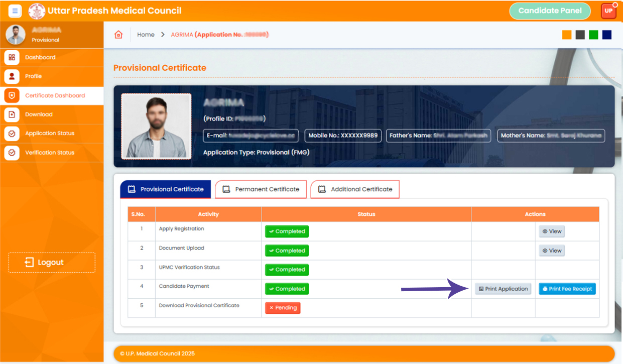Select the Provisional Certificate tab
This screenshot has width=623, height=364.
pyautogui.click(x=166, y=189)
